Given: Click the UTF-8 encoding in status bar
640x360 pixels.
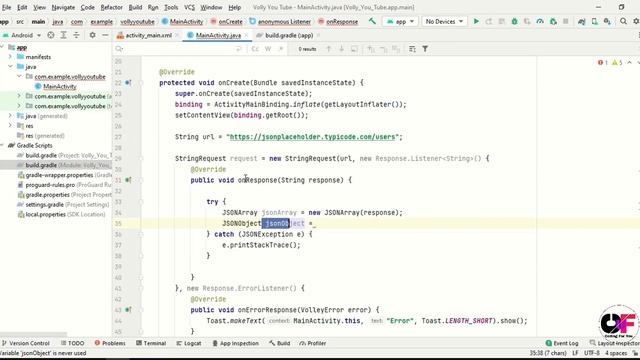Looking at the screenshot, I should [592, 353].
